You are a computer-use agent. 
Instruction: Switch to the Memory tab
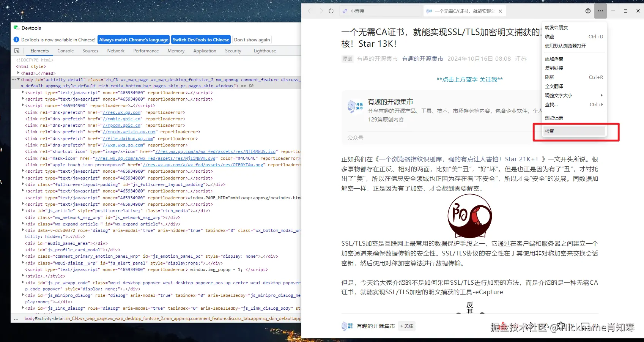176,51
